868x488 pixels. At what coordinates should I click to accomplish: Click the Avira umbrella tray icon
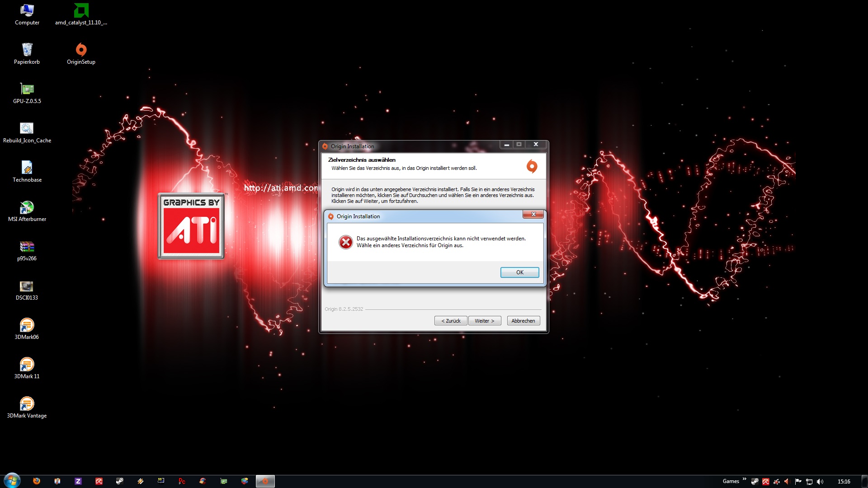click(766, 482)
